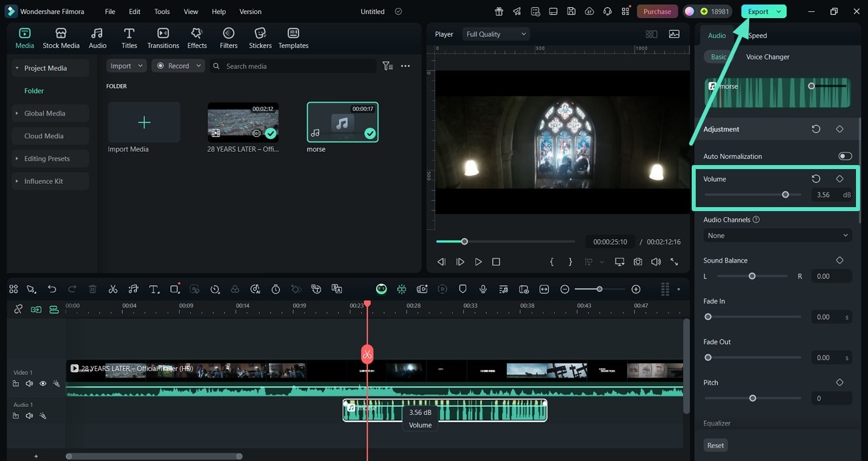Image resolution: width=868 pixels, height=461 pixels.
Task: Switch to the Stock Media tab
Action: click(61, 38)
